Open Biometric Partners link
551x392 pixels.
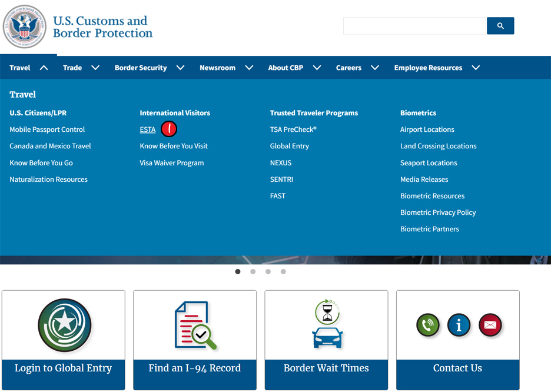[x=430, y=229]
